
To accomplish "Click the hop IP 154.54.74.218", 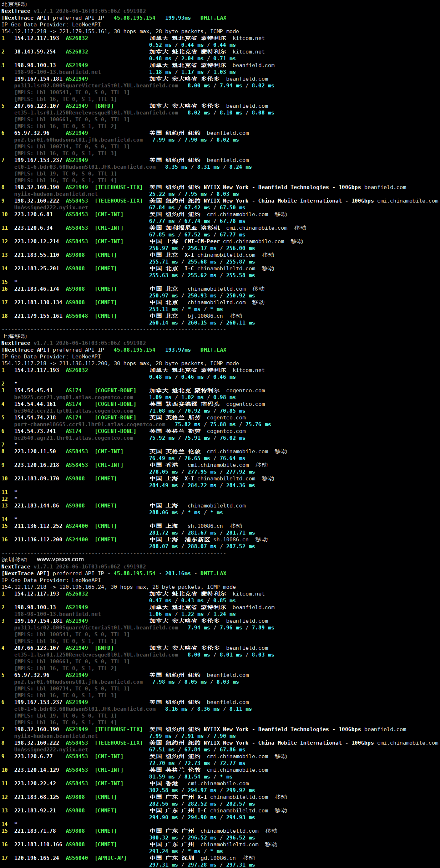I will pos(35,418).
